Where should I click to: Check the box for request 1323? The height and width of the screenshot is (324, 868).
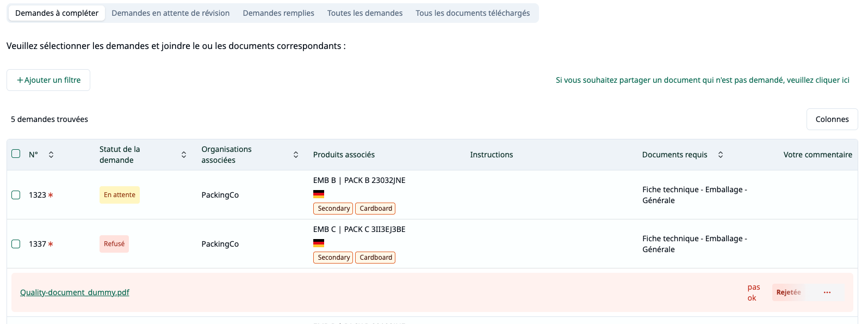tap(16, 195)
